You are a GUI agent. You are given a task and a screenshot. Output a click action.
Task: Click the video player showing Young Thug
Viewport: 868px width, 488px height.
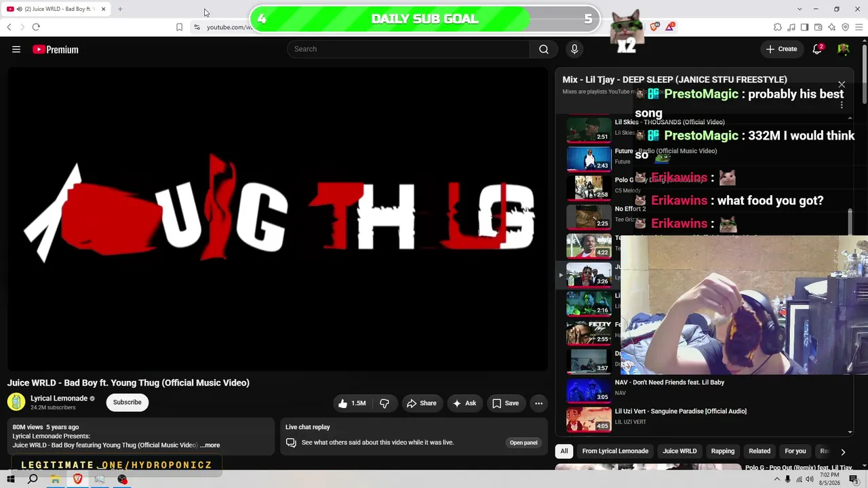point(277,219)
